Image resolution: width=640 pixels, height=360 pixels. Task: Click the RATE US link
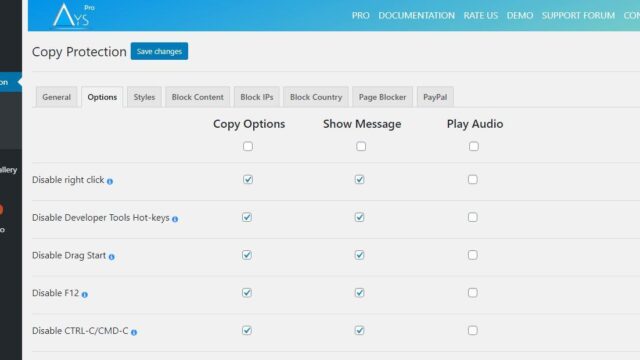click(480, 16)
